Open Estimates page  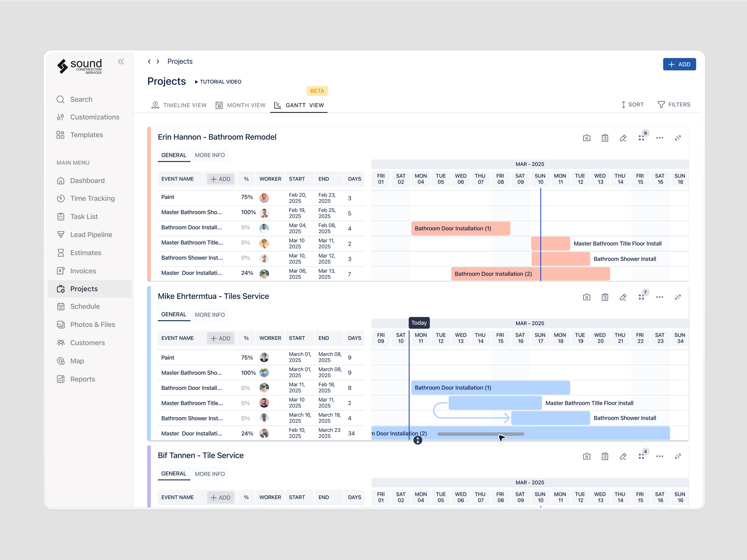click(x=79, y=253)
